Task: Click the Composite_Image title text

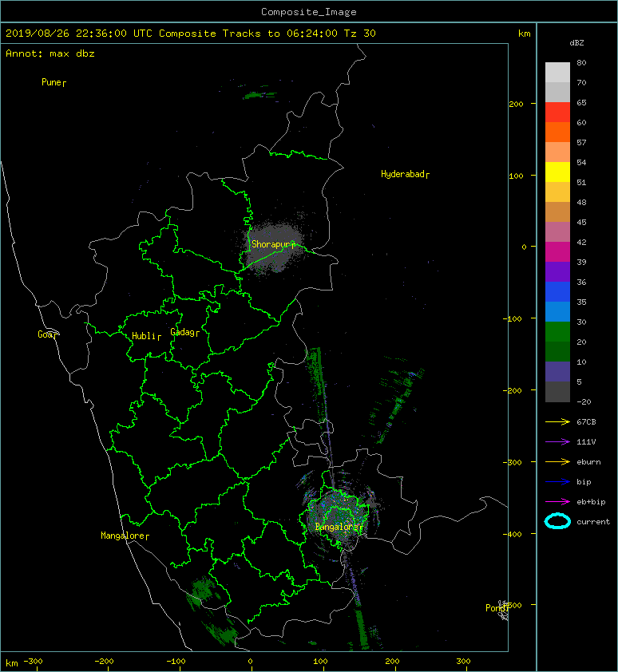Action: click(x=309, y=12)
